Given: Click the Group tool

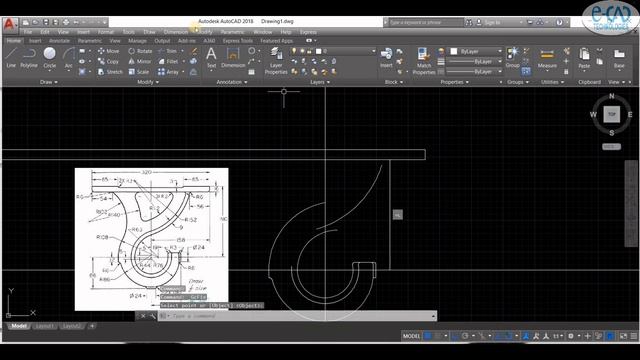Looking at the screenshot, I should 512,58.
